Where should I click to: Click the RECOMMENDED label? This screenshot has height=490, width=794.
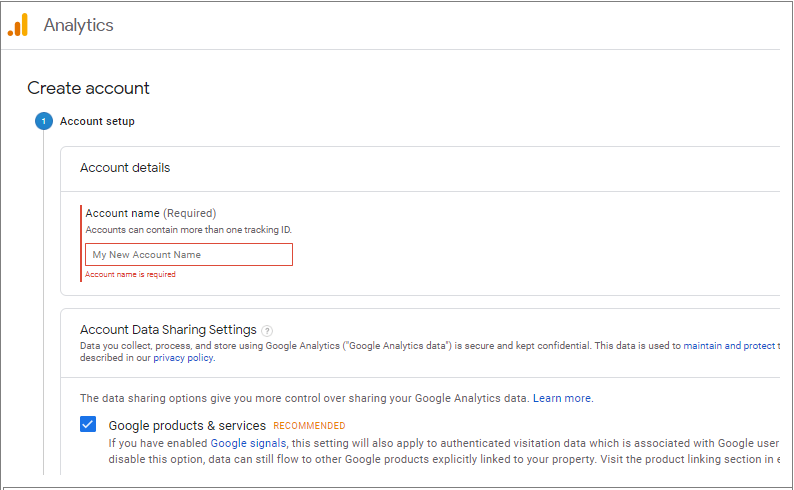click(x=309, y=426)
